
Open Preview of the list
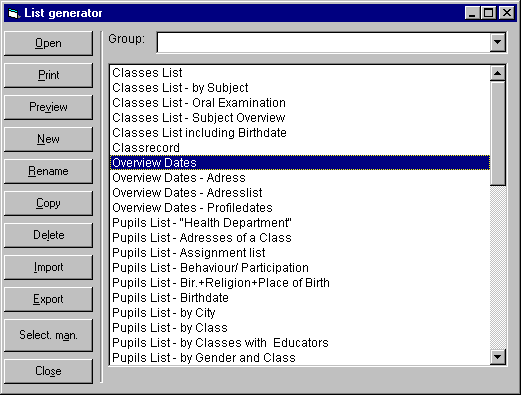(x=48, y=107)
